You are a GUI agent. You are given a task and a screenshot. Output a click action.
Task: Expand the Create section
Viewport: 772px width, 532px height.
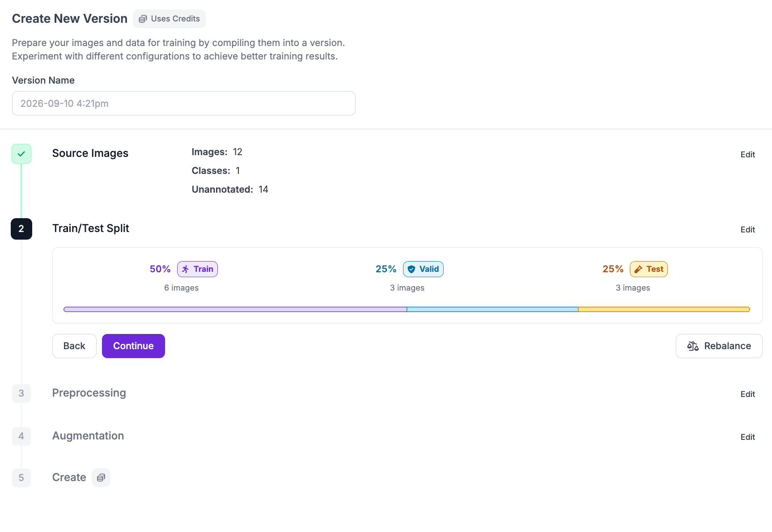pos(69,477)
